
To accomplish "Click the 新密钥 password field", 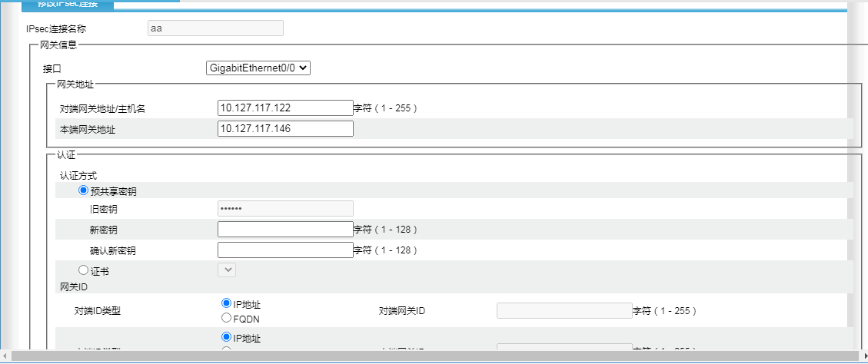I will (286, 229).
